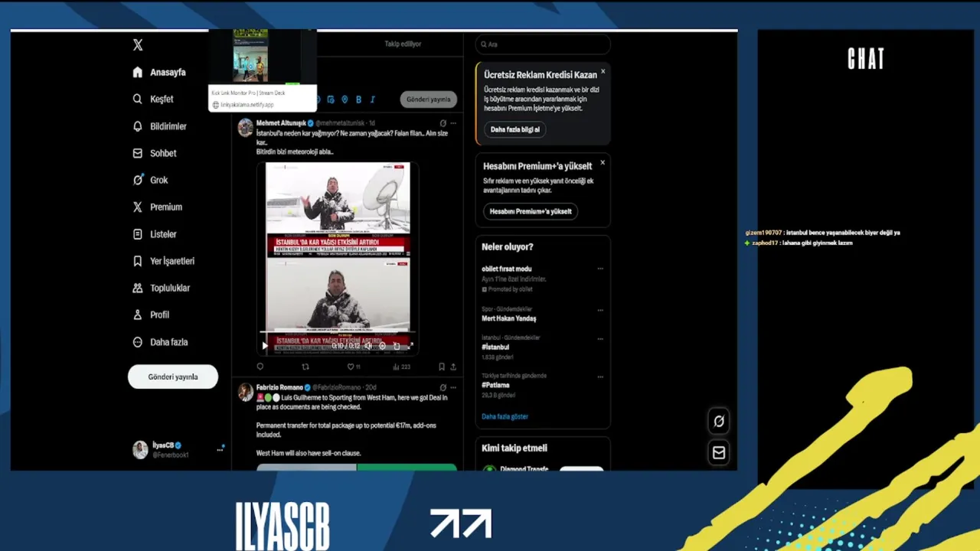This screenshot has height=551, width=980.
Task: Open options for #Patlama trend
Action: pos(600,376)
